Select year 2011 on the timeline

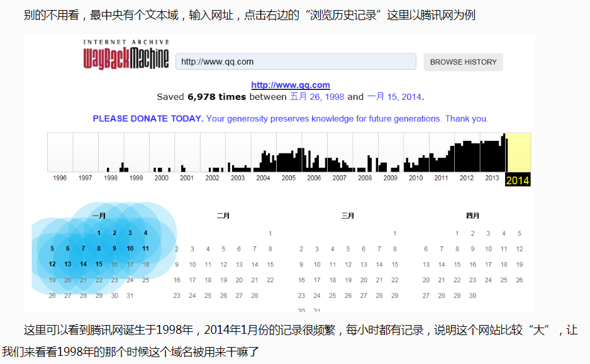point(441,178)
